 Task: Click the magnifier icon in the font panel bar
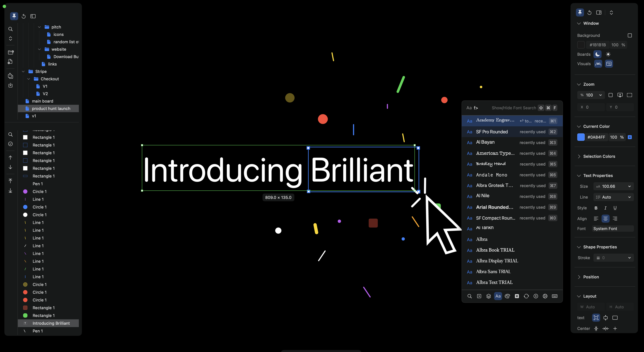tap(469, 296)
